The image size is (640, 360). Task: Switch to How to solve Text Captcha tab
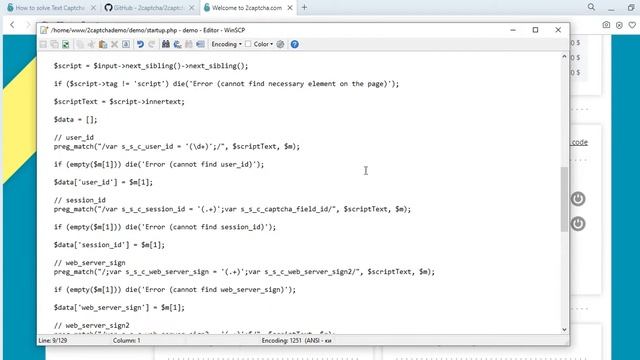(x=50, y=8)
